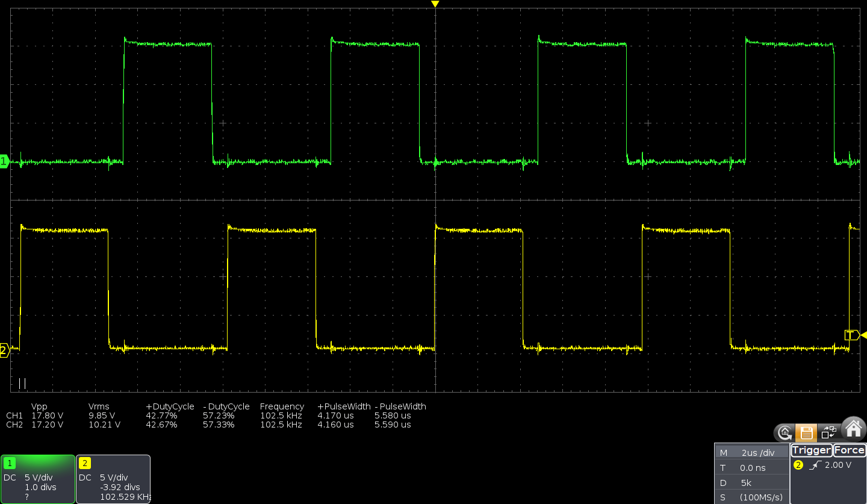Image resolution: width=867 pixels, height=504 pixels.
Task: Click the S (100MS/s) sample rate row
Action: pos(751,497)
